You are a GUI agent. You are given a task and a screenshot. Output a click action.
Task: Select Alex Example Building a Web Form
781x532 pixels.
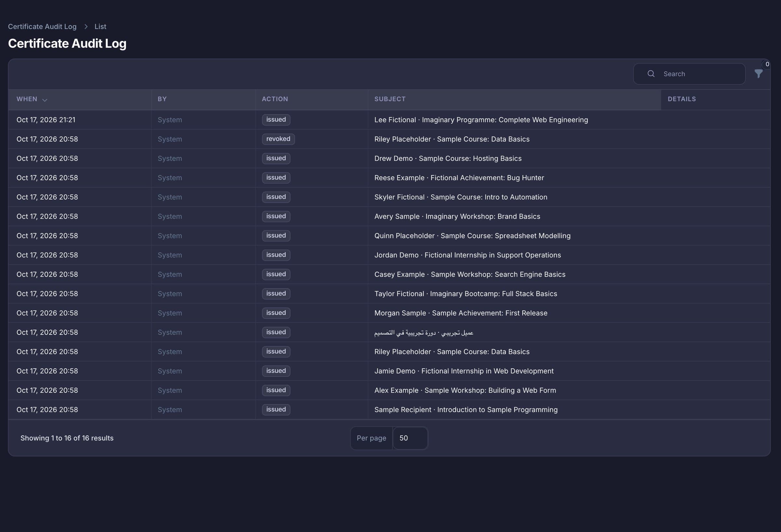pyautogui.click(x=465, y=390)
